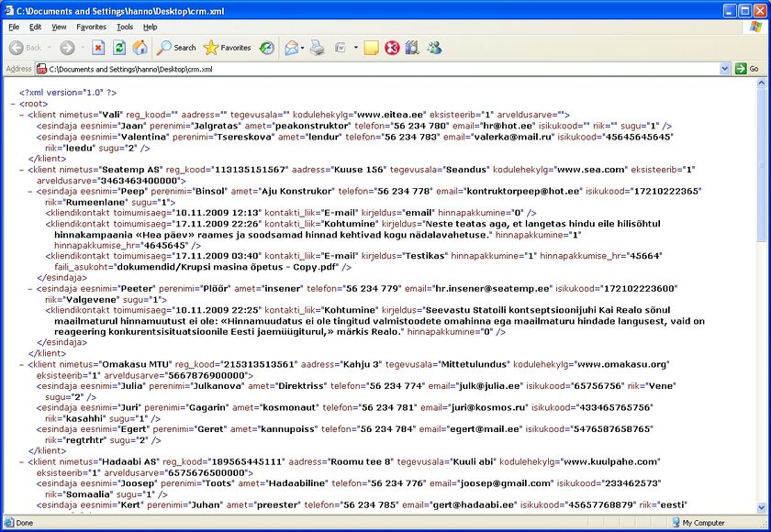Click the esindaja Julia Julkanova line
771x532 pixels.
point(356,392)
